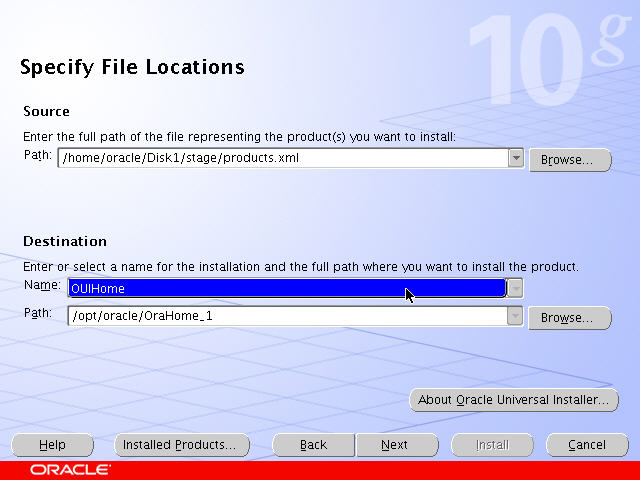Click Browse next to Source Path
Screen dimensions: 640x480
coord(570,160)
